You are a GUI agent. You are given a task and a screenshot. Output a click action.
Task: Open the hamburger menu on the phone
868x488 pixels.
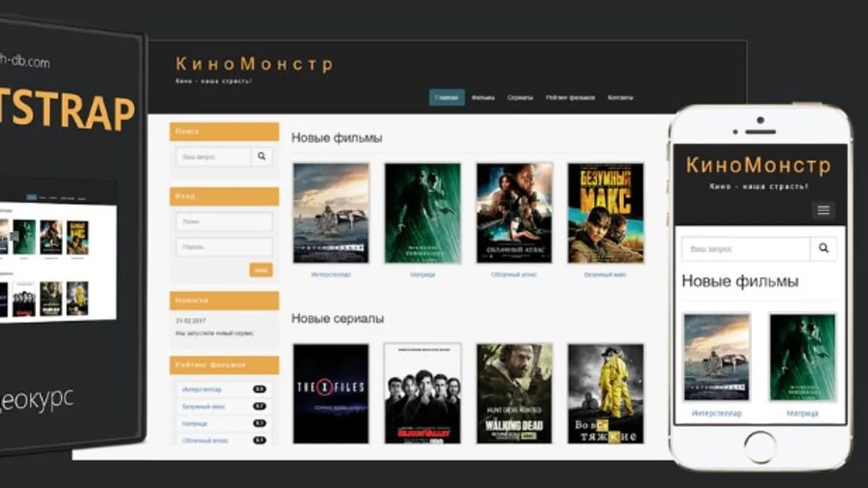point(823,210)
